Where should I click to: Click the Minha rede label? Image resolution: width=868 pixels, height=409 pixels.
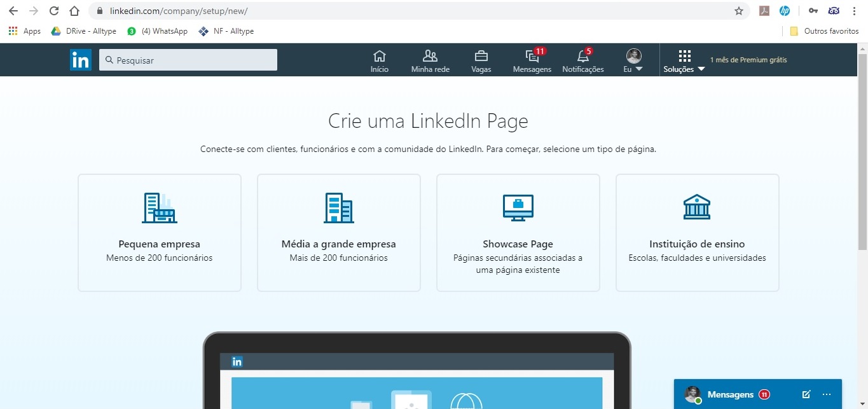coord(431,69)
